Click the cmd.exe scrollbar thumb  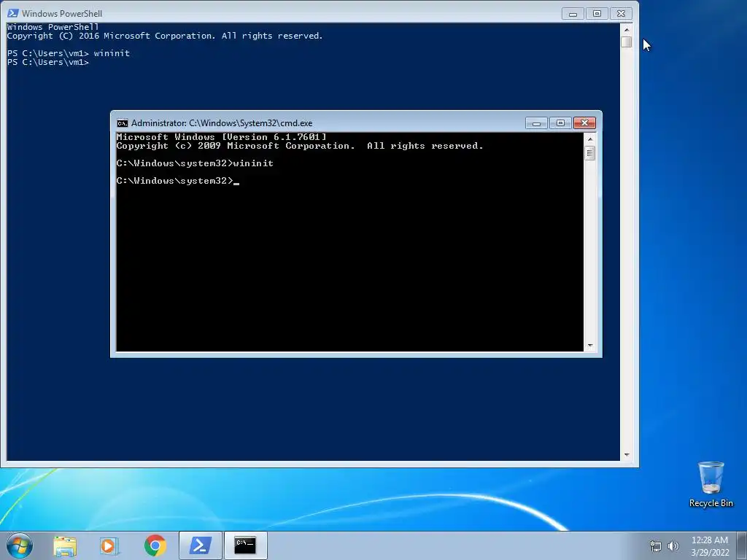pyautogui.click(x=589, y=153)
